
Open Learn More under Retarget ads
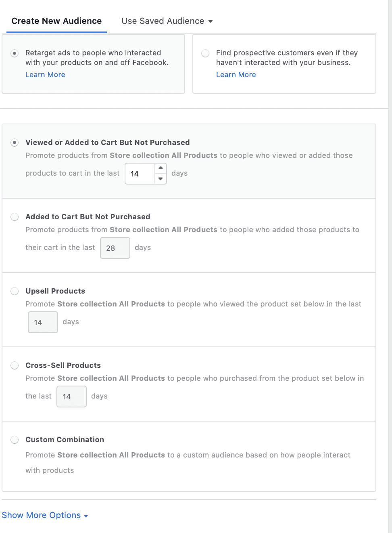click(x=45, y=75)
